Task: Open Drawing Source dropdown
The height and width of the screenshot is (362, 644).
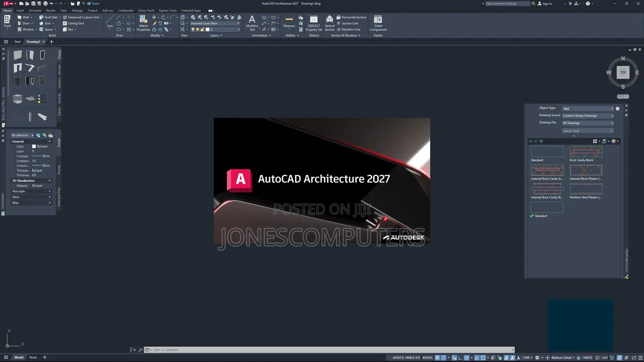Action: (x=588, y=116)
